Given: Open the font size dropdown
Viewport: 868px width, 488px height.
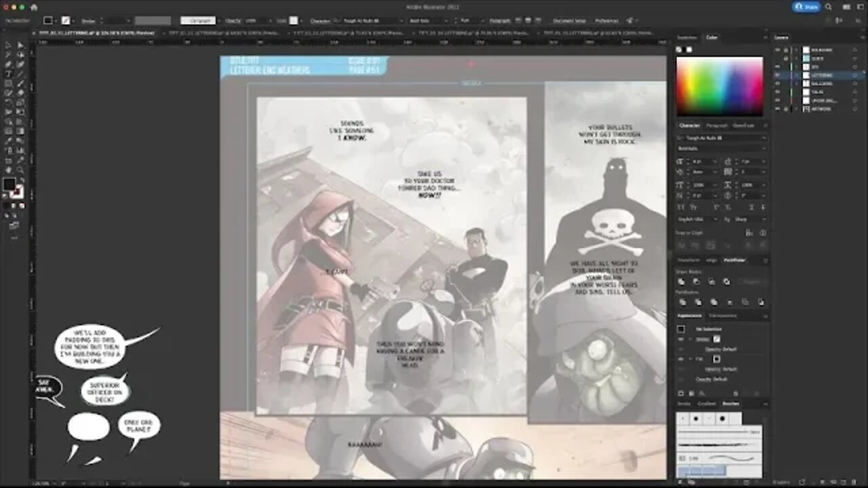Looking at the screenshot, I should click(715, 161).
